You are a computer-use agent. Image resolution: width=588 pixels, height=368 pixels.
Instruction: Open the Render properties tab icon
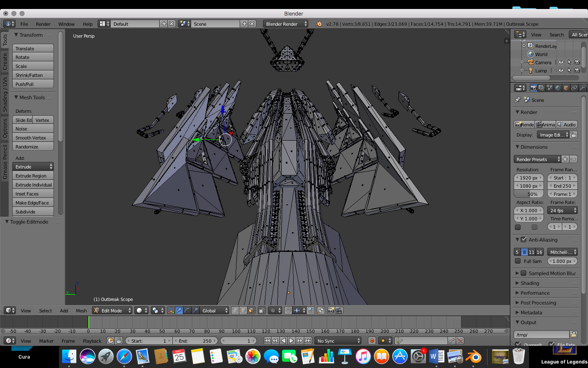533,88
